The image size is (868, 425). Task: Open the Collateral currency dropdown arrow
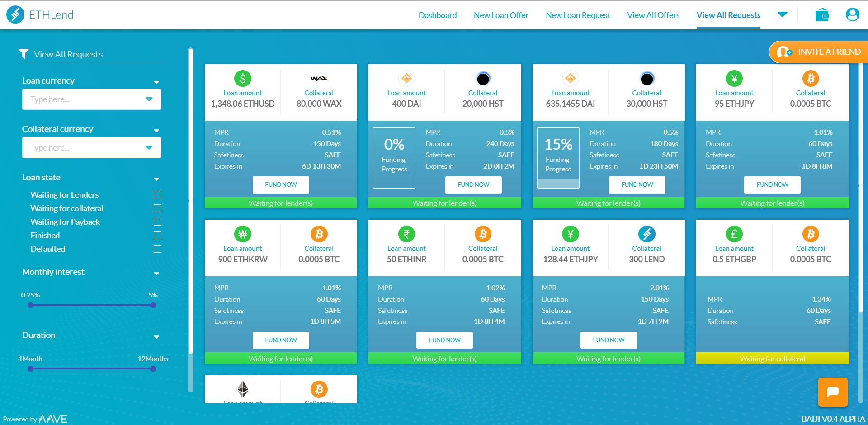point(149,147)
